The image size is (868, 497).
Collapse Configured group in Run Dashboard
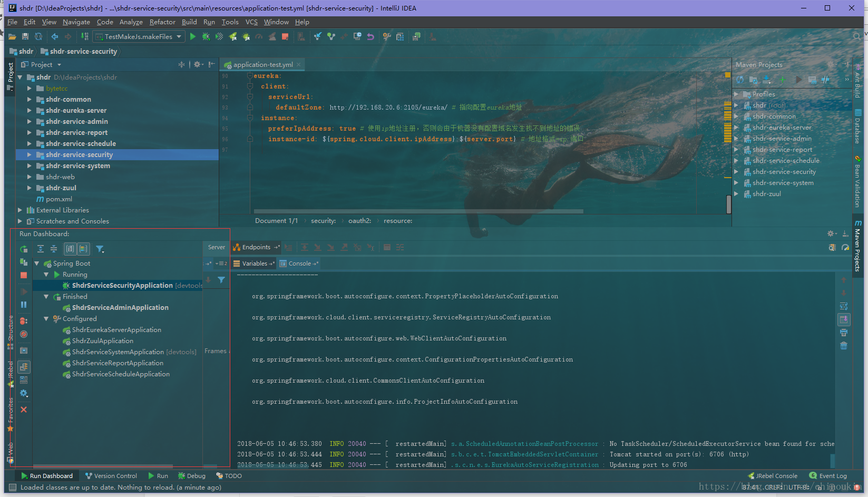(x=46, y=318)
